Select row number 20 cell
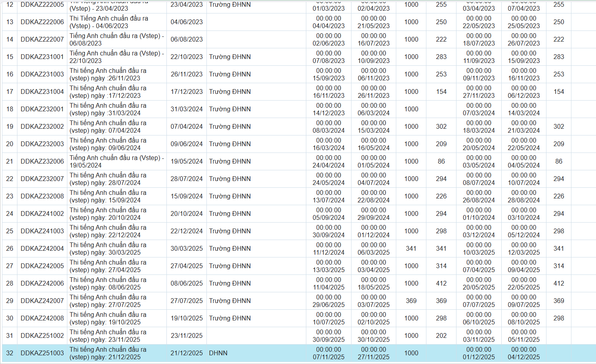 [10, 144]
